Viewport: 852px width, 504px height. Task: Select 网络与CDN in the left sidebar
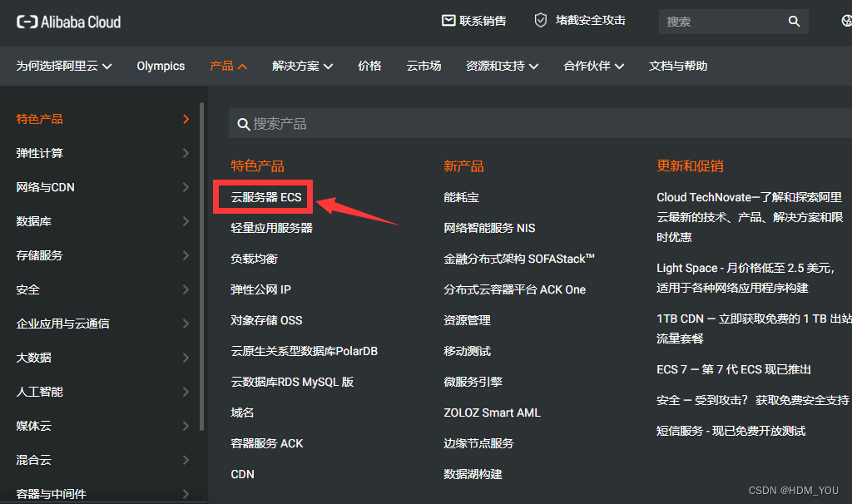47,187
